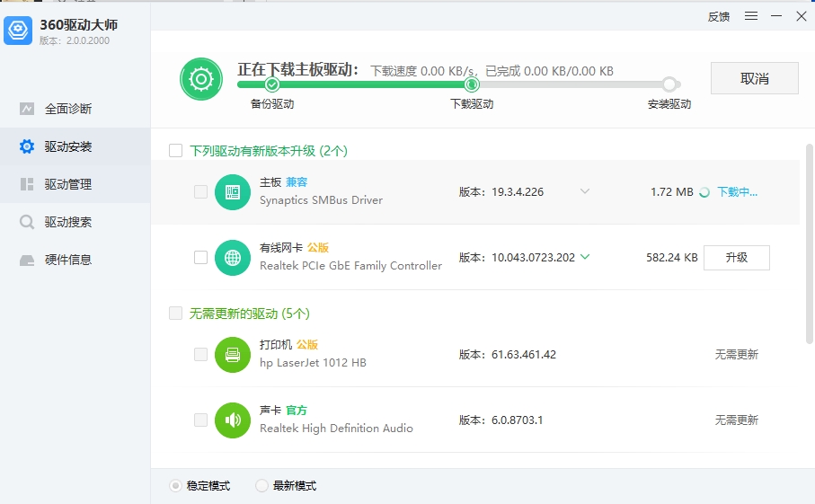Screen dimensions: 815x504
Task: Click the 无需更新 text in the sound card row
Action: tap(737, 420)
